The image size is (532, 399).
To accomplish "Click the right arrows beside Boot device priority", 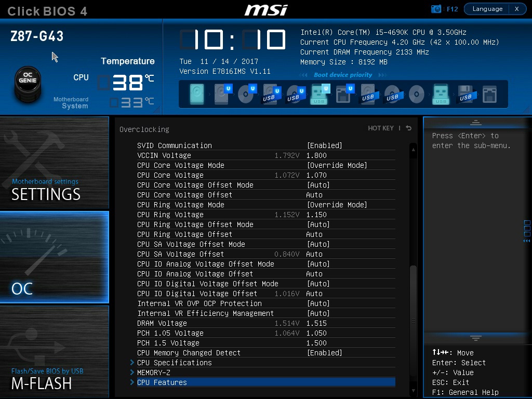I will click(382, 75).
